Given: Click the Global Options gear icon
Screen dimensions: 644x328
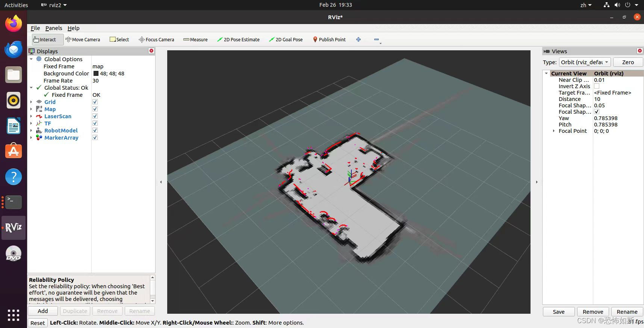Looking at the screenshot, I should click(x=39, y=59).
